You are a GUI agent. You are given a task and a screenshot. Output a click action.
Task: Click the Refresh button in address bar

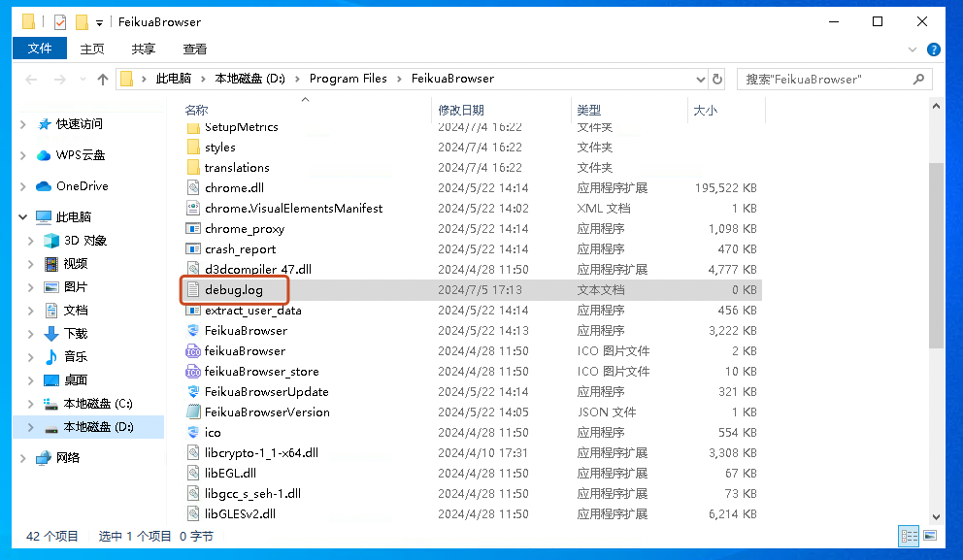[x=717, y=79]
